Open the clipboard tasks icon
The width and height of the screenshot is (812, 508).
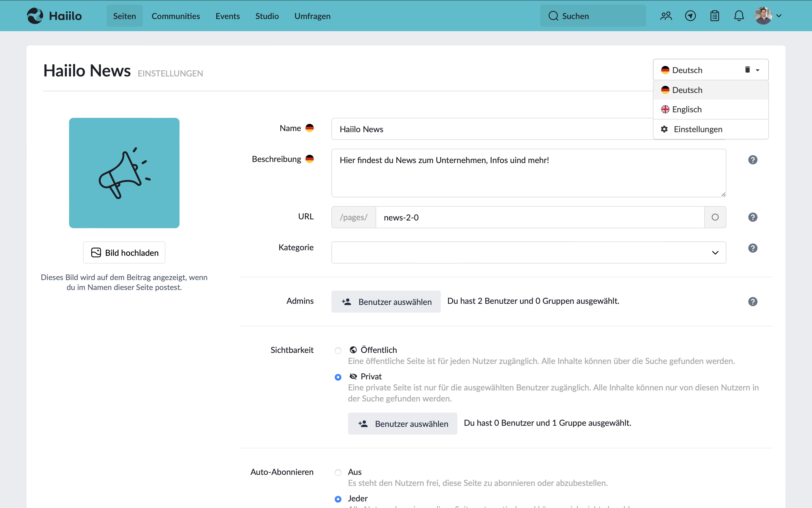[x=715, y=16]
